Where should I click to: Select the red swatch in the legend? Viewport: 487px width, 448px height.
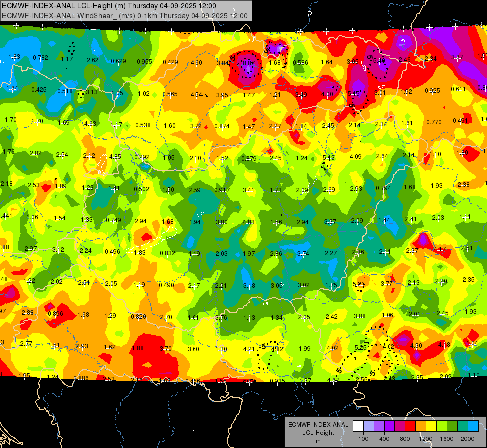click(x=410, y=426)
